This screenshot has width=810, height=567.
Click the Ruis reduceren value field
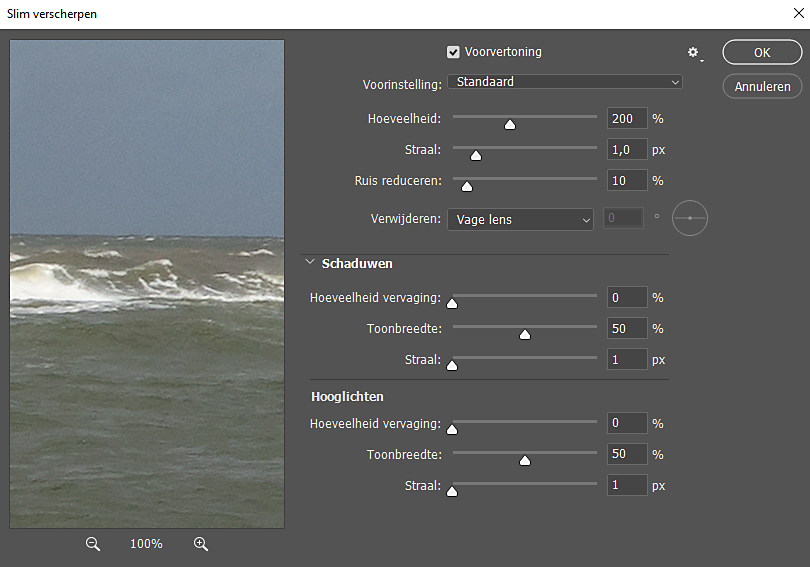(627, 181)
